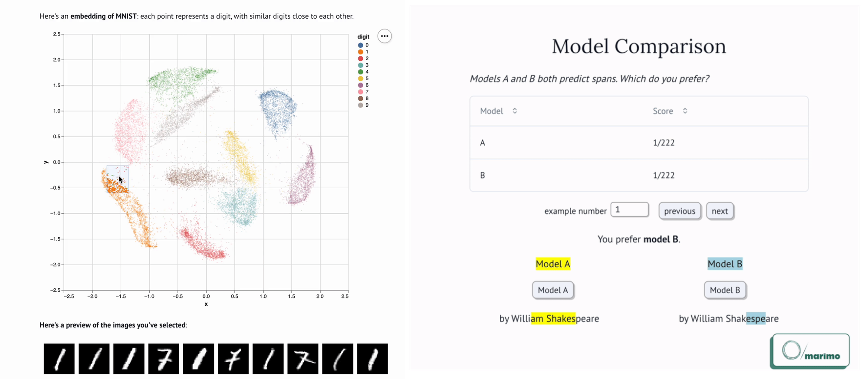Select table row for model B
868x379 pixels.
638,175
